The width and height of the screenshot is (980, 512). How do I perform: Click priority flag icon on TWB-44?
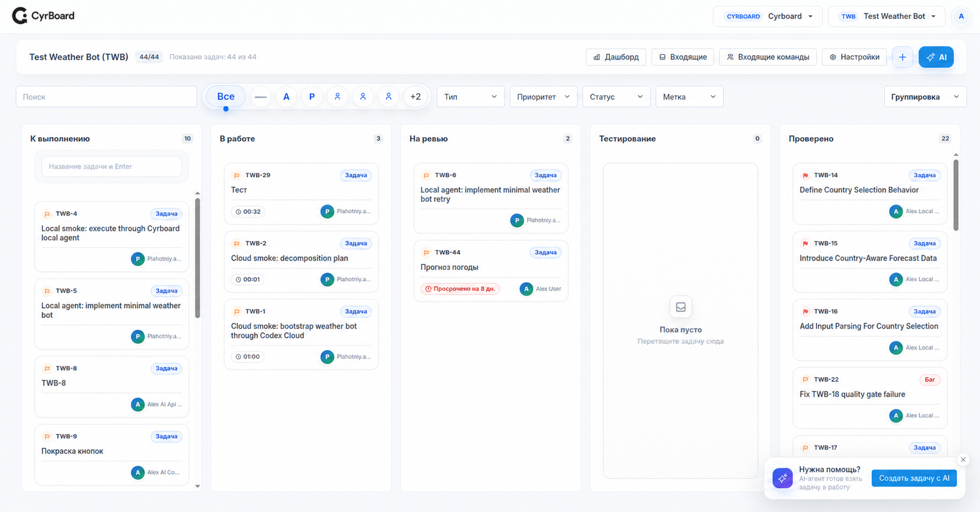tap(426, 252)
